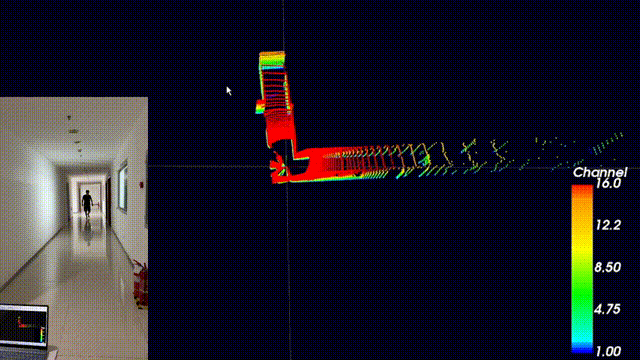Click the small rainbow protrusion left of the vertical corridor
Screen dimensions: 640x360
(260, 107)
